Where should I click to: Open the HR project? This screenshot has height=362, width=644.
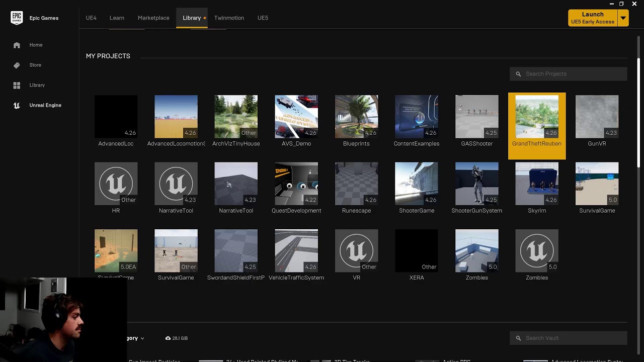click(116, 184)
